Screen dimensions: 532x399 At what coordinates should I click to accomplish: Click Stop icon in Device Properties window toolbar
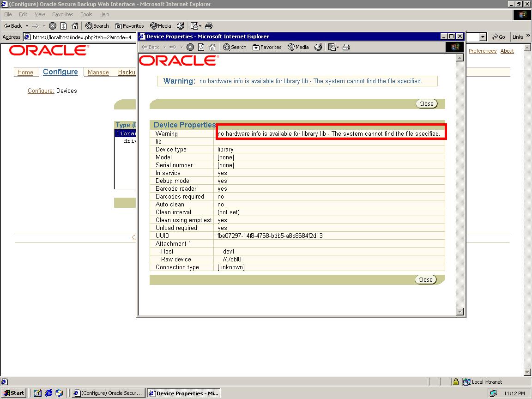[190, 47]
